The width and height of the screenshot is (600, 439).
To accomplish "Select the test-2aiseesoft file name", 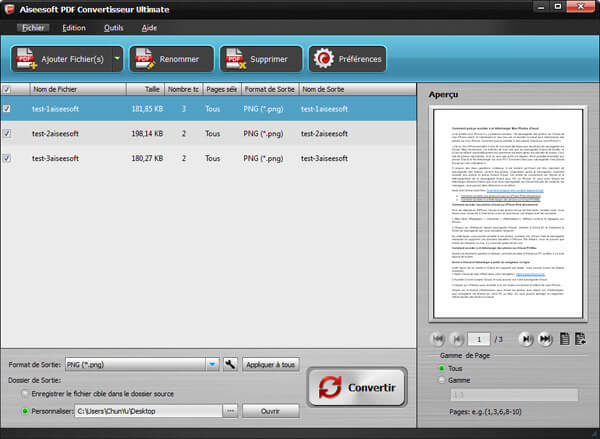I will coord(55,134).
